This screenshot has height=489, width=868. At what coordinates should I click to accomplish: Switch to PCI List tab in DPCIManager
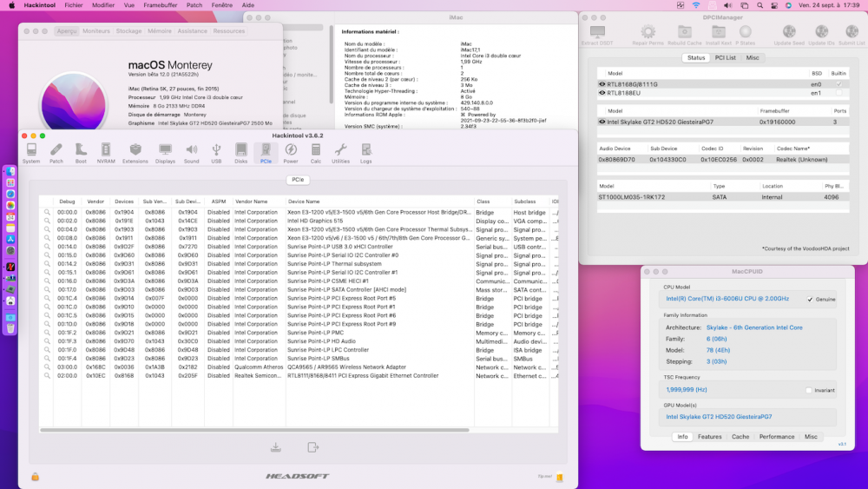pos(725,57)
